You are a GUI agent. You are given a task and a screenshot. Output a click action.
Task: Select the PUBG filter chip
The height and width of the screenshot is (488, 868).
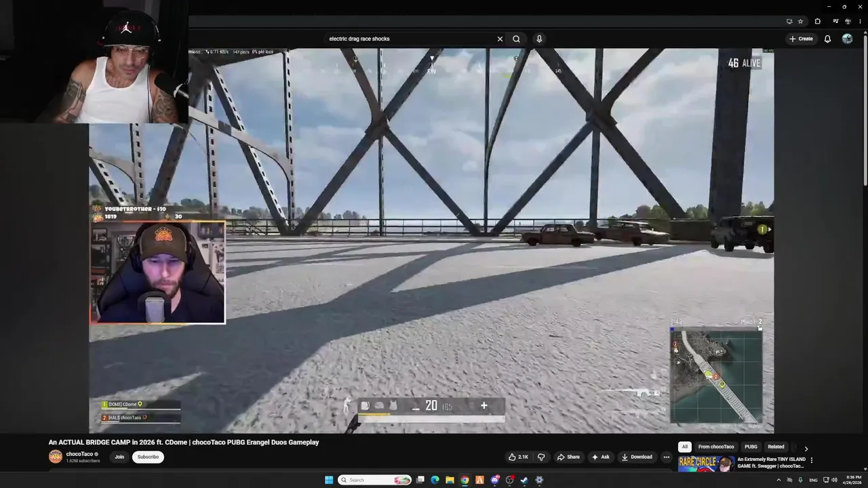pos(751,447)
